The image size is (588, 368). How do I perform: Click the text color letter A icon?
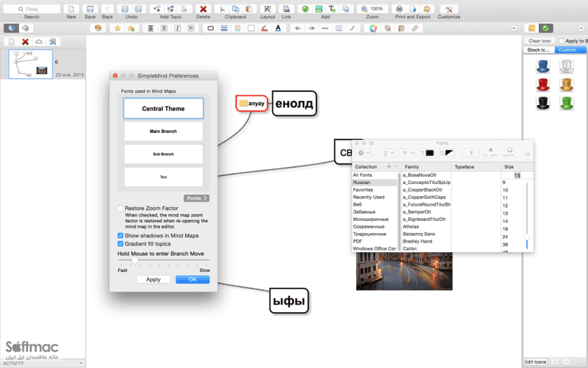click(278, 28)
